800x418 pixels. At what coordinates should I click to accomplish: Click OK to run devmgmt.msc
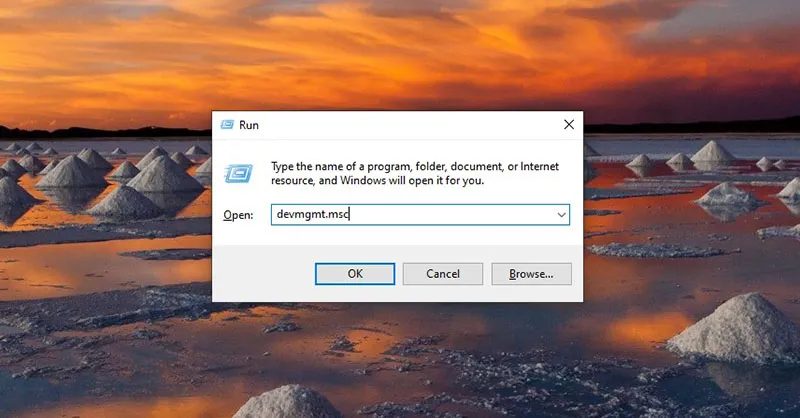355,274
